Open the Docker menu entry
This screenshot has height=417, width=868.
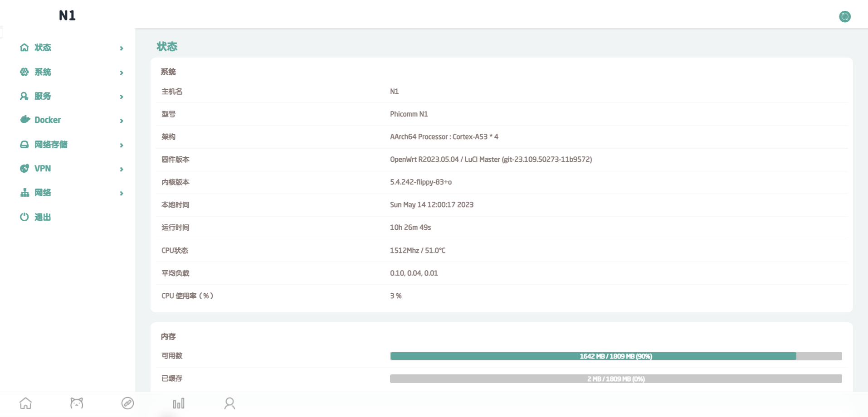[48, 120]
